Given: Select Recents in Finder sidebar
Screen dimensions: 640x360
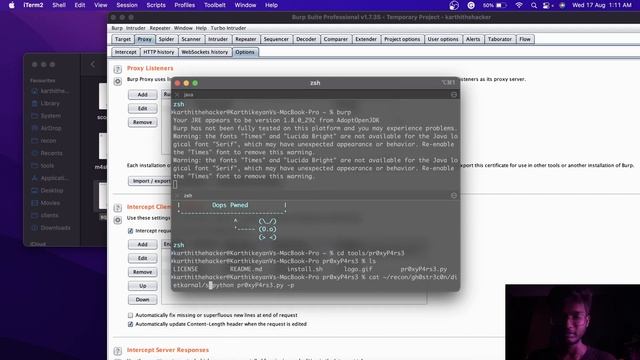Looking at the screenshot, I should click(51, 153).
